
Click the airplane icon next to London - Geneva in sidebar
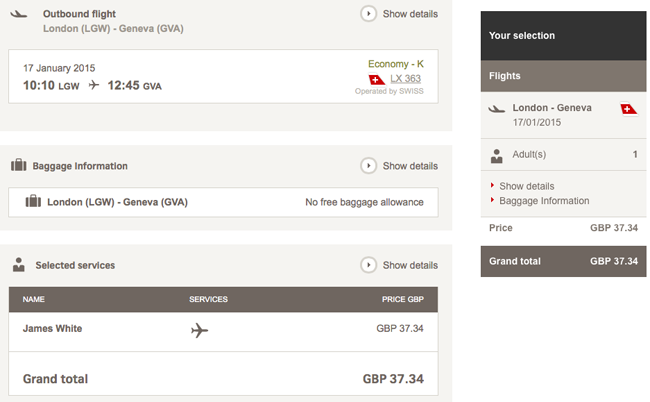point(497,109)
